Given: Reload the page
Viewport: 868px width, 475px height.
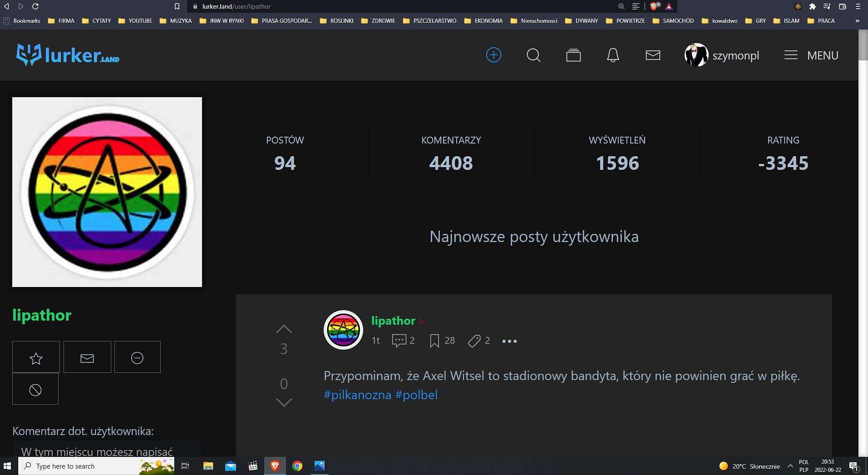Looking at the screenshot, I should (x=35, y=6).
